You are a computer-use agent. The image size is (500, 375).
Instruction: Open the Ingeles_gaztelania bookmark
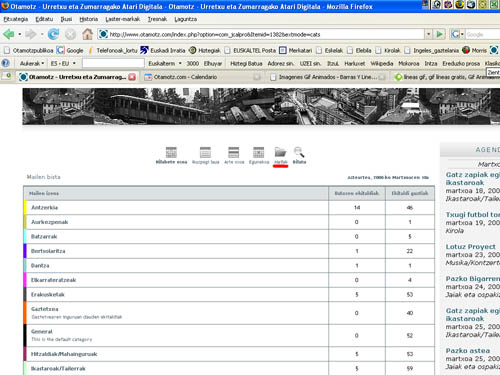(x=431, y=50)
